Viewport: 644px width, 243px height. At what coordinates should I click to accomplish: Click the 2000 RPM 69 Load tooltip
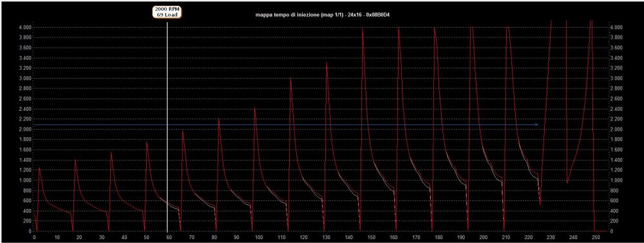coord(167,12)
